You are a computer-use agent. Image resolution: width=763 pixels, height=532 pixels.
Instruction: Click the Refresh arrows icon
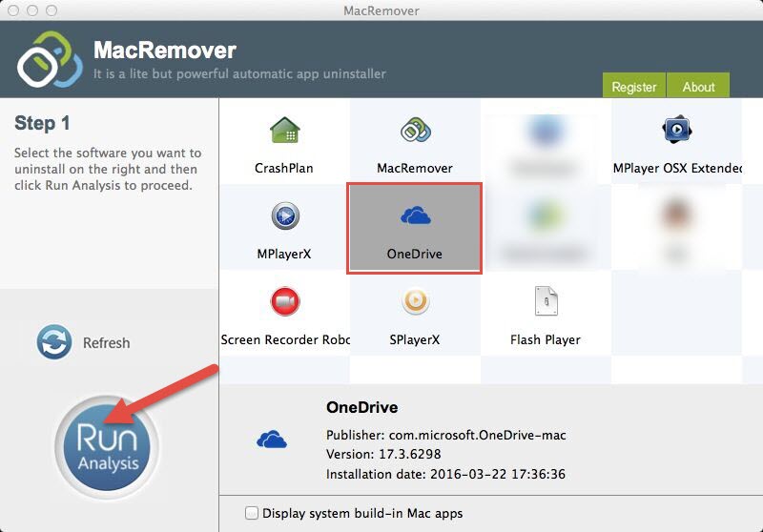(x=54, y=342)
